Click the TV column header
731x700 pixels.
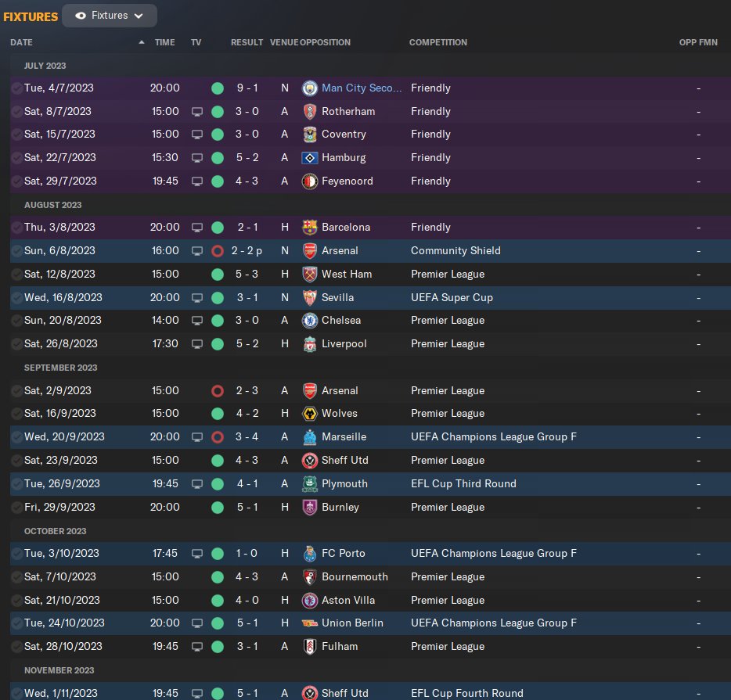[x=196, y=42]
